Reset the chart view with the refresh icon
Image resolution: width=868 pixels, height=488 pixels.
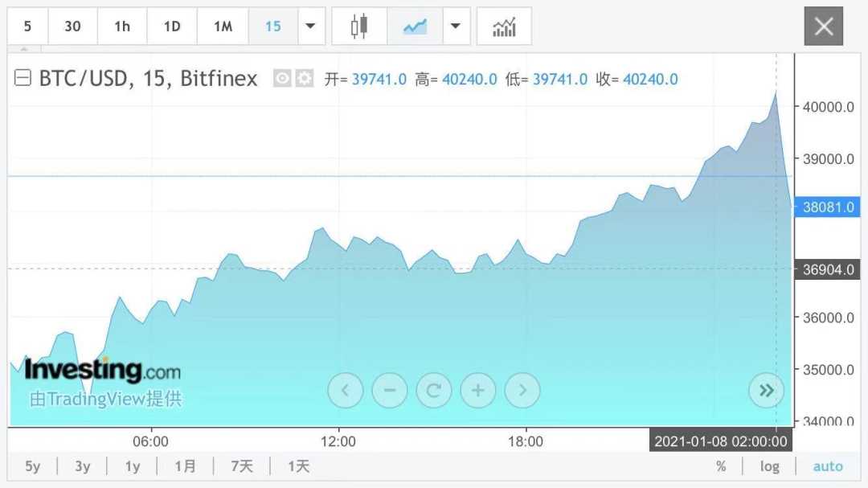pos(434,391)
